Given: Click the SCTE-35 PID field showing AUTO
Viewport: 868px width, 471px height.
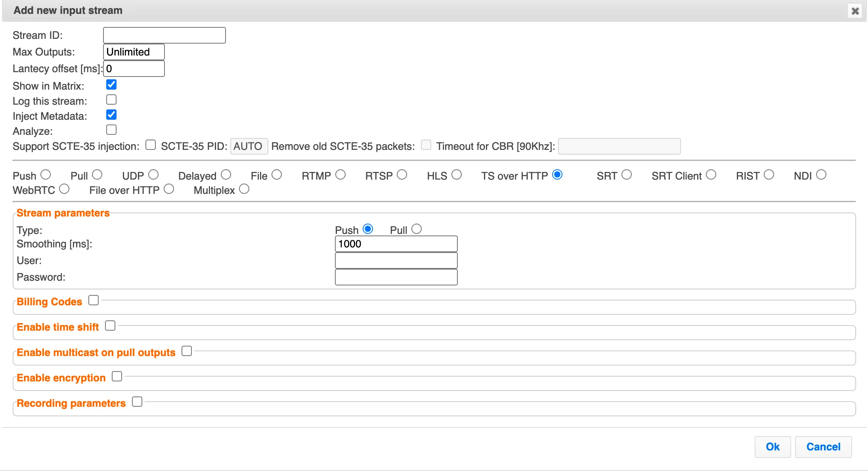Looking at the screenshot, I should [x=249, y=146].
